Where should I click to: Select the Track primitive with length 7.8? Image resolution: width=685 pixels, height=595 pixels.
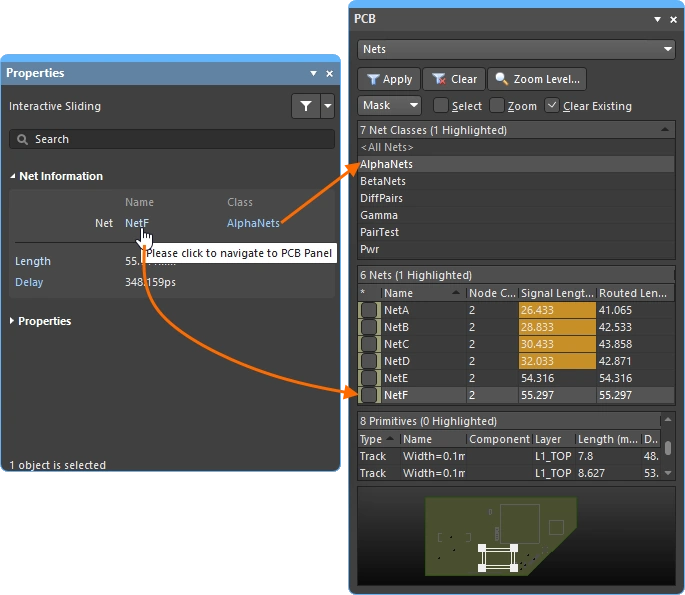[509, 456]
